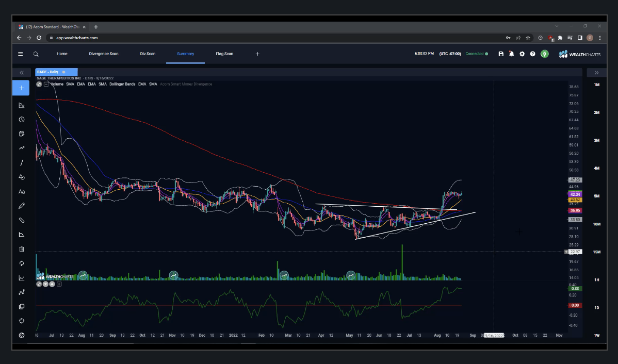Viewport: 618px width, 364px height.
Task: Expand lower pane with plus box
Action: [59, 284]
